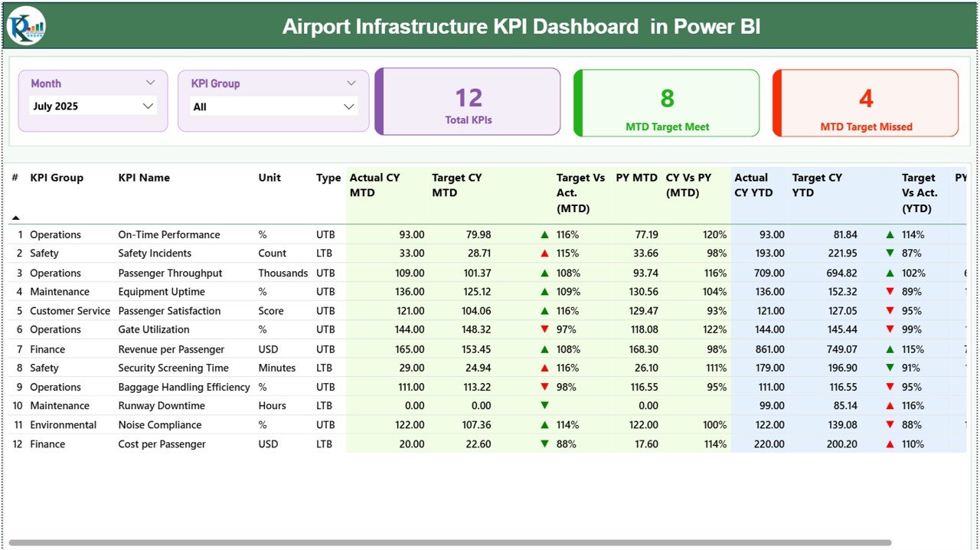Toggle the sort order arrow under the # column
This screenshot has width=980, height=550.
click(14, 217)
